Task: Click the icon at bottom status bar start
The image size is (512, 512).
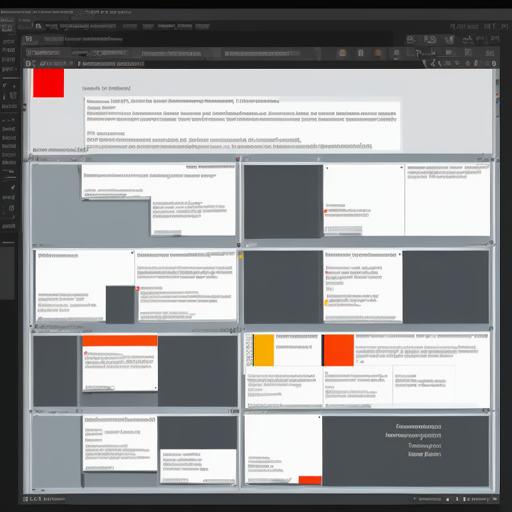Action: [x=25, y=499]
